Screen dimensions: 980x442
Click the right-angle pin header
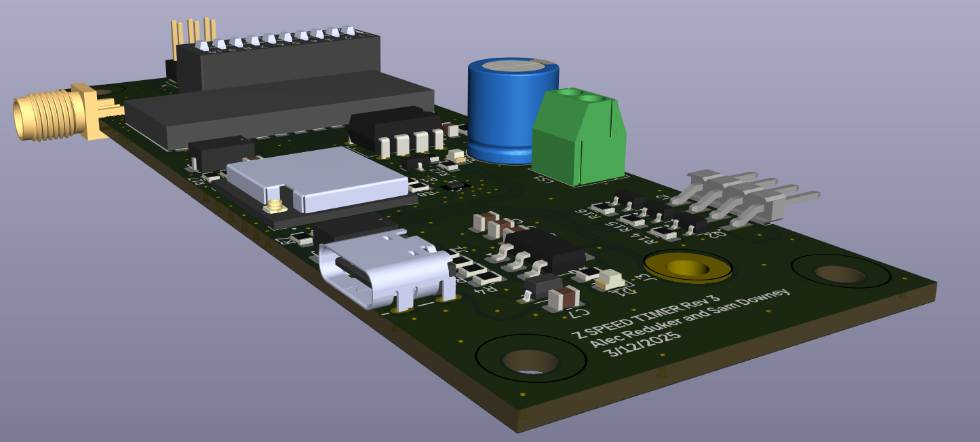point(753,199)
